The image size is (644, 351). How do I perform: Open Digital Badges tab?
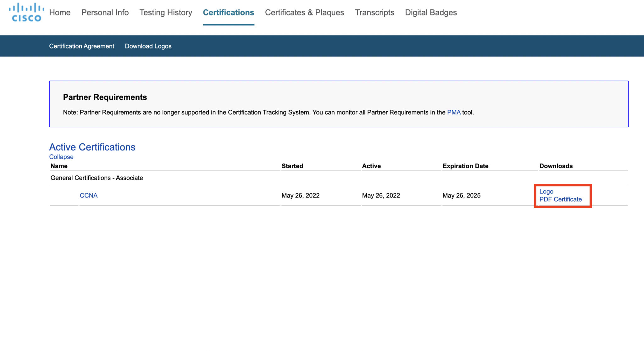pyautogui.click(x=430, y=13)
